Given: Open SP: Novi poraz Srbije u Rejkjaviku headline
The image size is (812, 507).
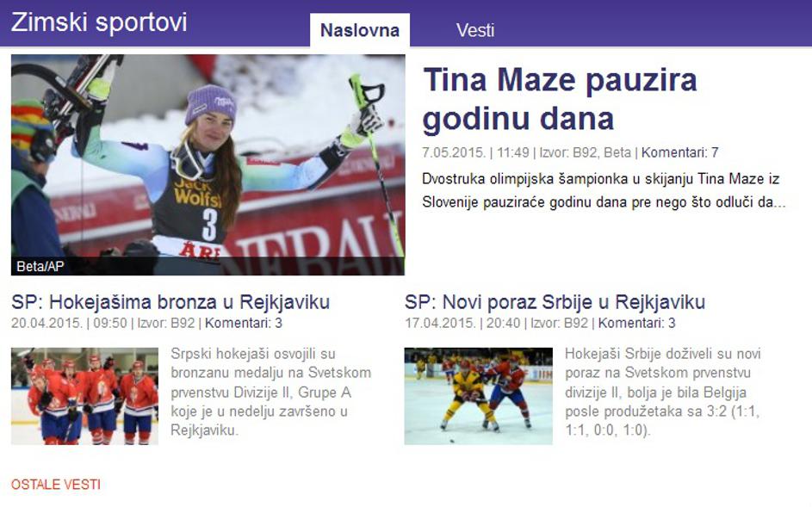Looking at the screenshot, I should click(x=555, y=301).
